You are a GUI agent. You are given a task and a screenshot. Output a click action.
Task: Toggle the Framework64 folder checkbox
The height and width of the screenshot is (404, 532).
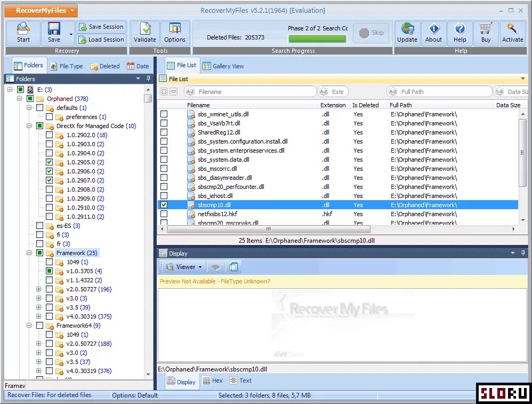[39, 326]
